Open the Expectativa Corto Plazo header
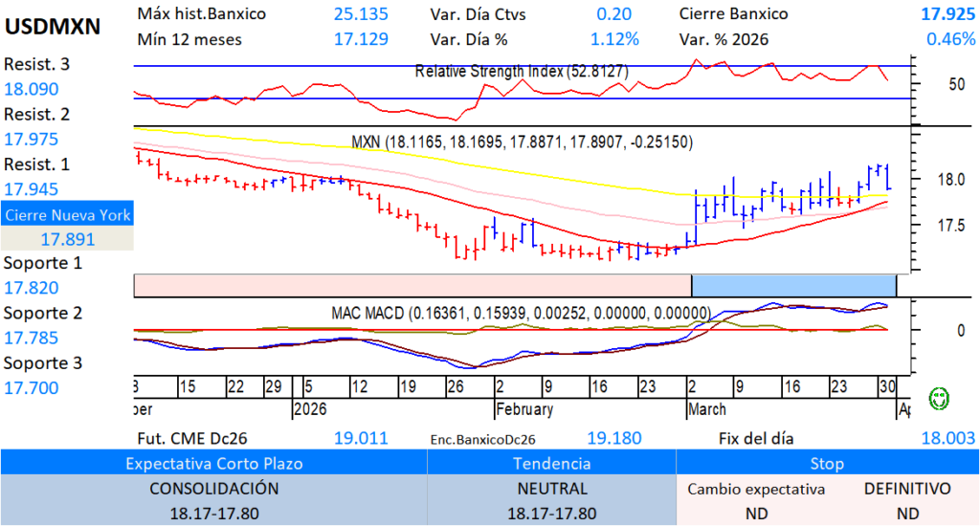 pos(213,463)
